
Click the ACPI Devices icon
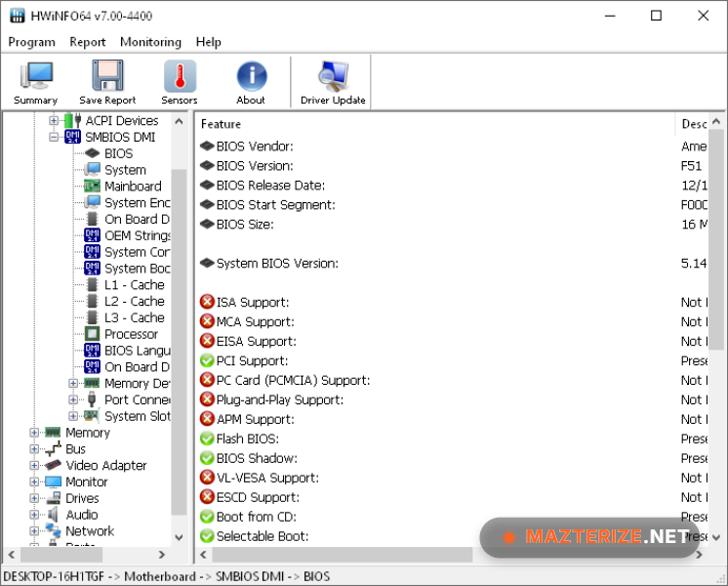point(72,120)
